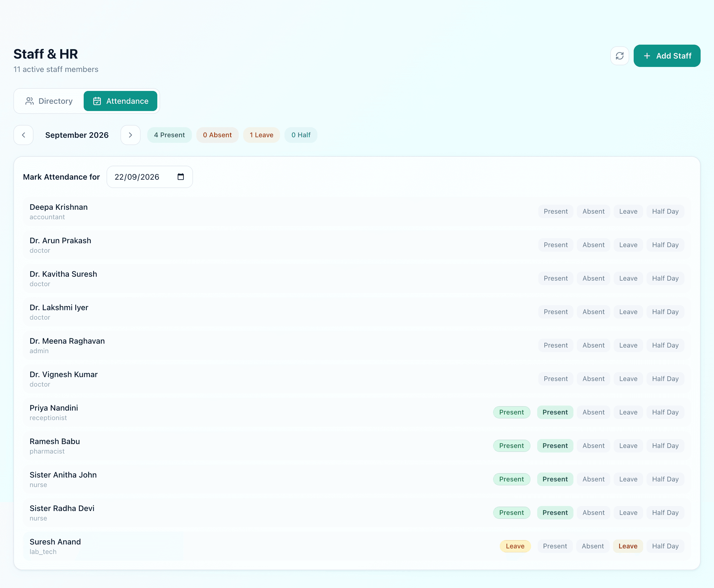Set Dr. Arun Prakash to Leave
714x588 pixels.
(628, 245)
